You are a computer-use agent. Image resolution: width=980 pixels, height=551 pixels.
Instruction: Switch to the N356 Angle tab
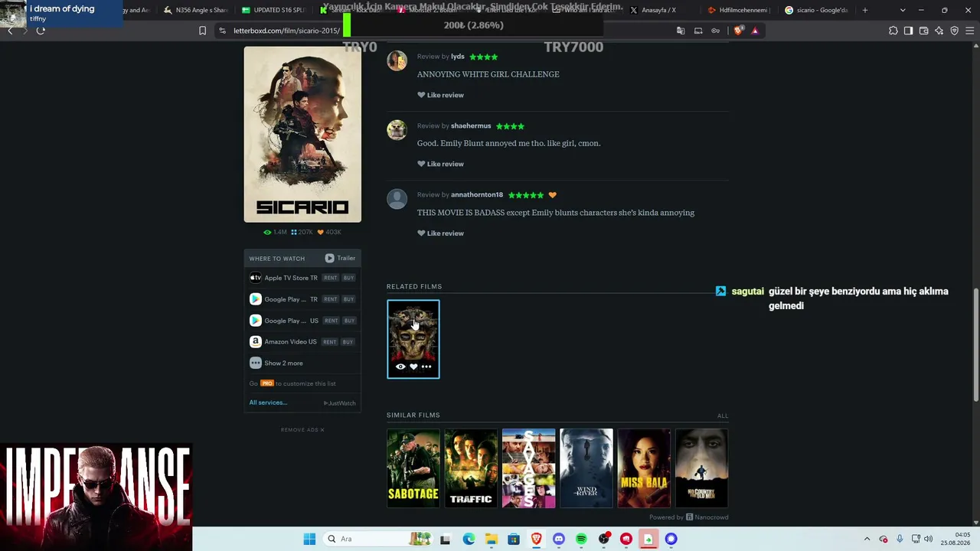pos(194,10)
